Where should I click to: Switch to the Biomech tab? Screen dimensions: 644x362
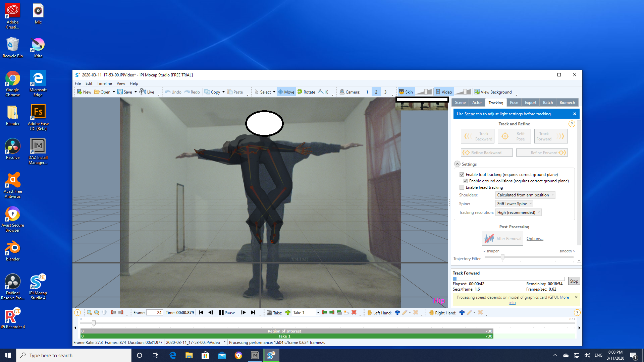click(x=567, y=102)
